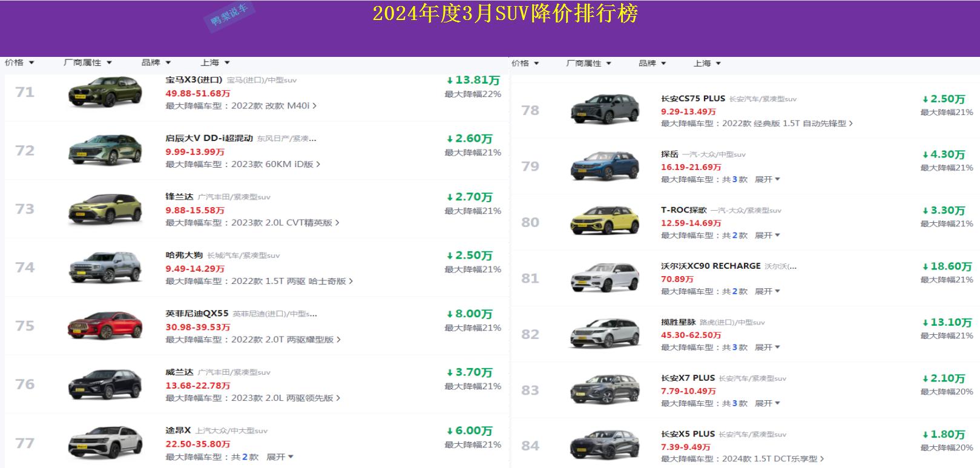Viewport: 980px width, 468px height.
Task: Click the yellow T-ROC探歌 car image
Action: tap(605, 222)
